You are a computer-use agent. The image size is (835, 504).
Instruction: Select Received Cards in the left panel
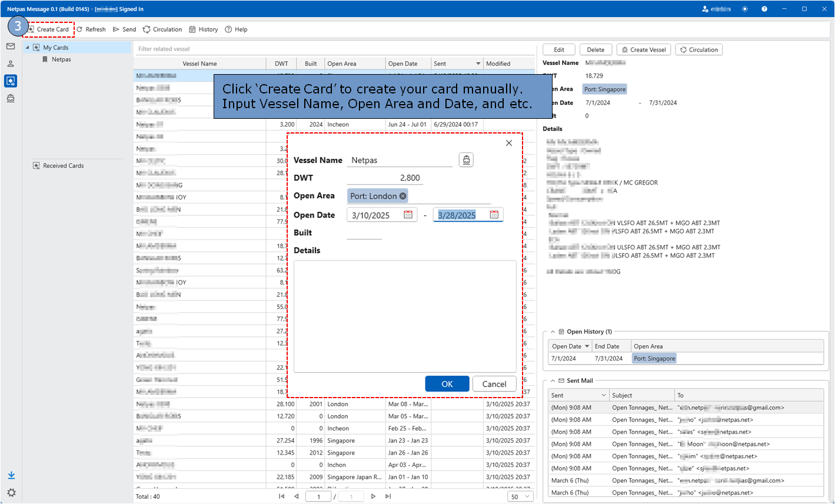pos(58,166)
